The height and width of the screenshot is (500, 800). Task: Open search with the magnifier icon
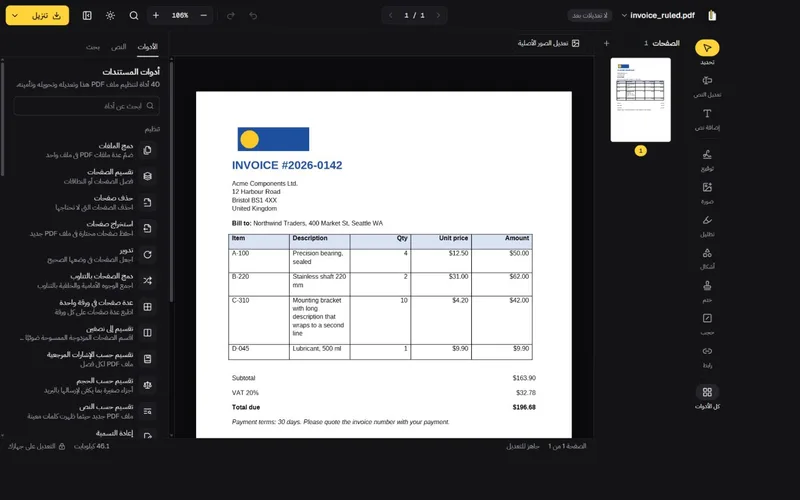click(134, 15)
